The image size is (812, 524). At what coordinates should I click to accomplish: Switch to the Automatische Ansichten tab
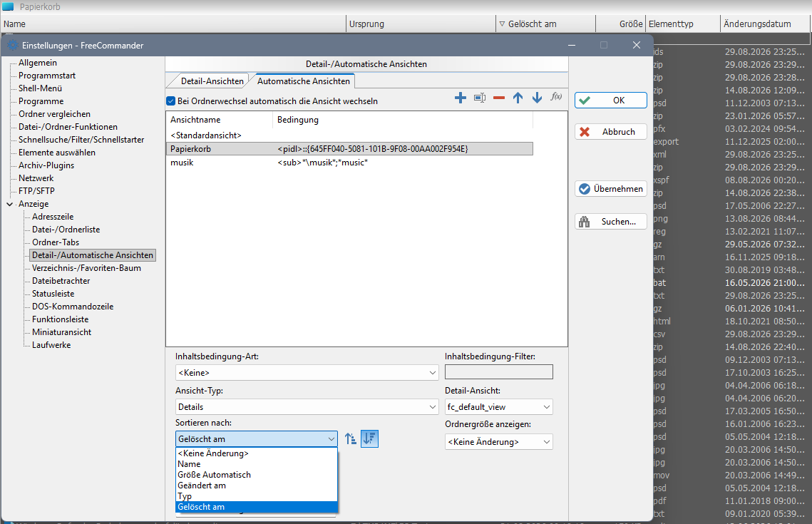pyautogui.click(x=304, y=81)
